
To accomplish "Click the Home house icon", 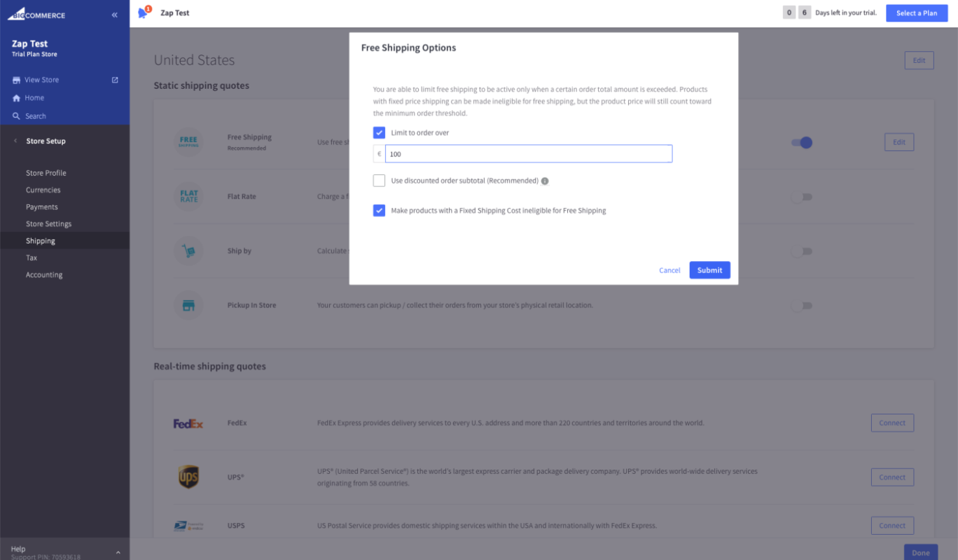I will tap(16, 98).
